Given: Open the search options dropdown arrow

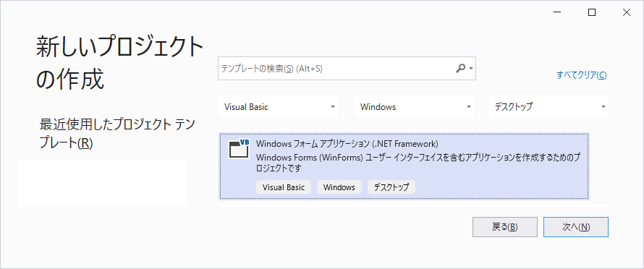Looking at the screenshot, I should pyautogui.click(x=470, y=69).
